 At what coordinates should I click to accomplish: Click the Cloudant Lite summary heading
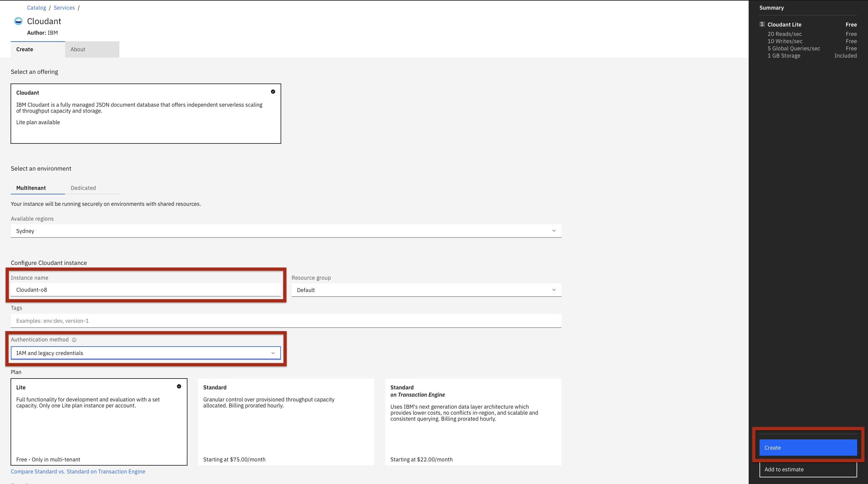[x=785, y=25]
